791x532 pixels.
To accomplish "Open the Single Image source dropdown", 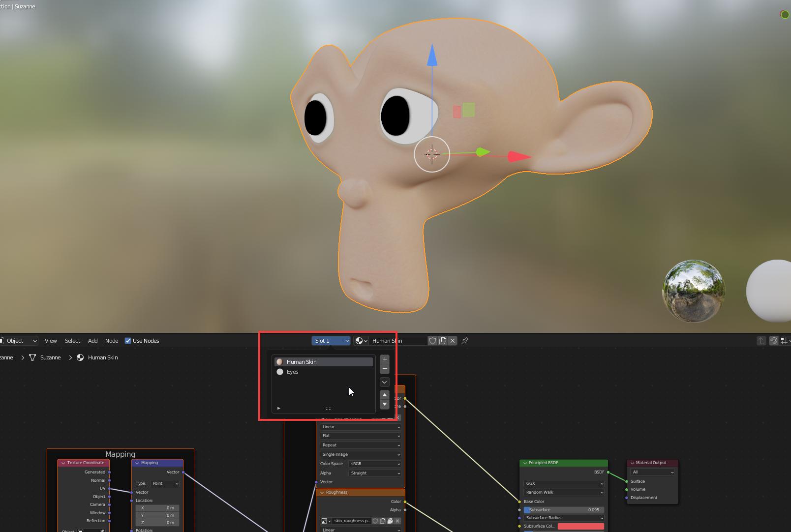I will pos(361,454).
